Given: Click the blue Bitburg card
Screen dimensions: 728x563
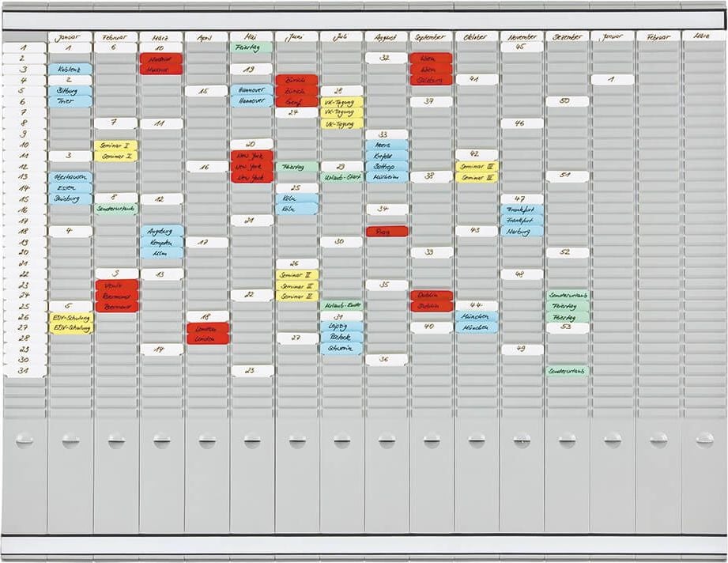Looking at the screenshot, I should click(70, 91).
